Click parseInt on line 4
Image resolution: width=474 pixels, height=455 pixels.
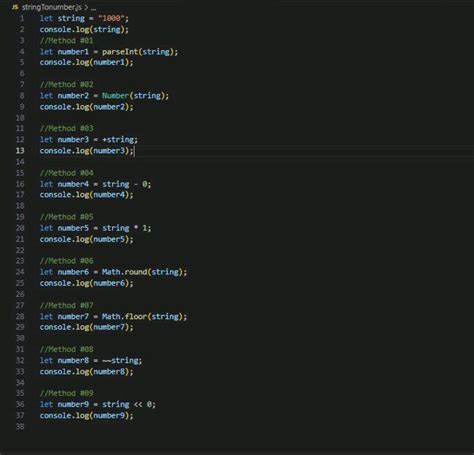pyautogui.click(x=120, y=52)
